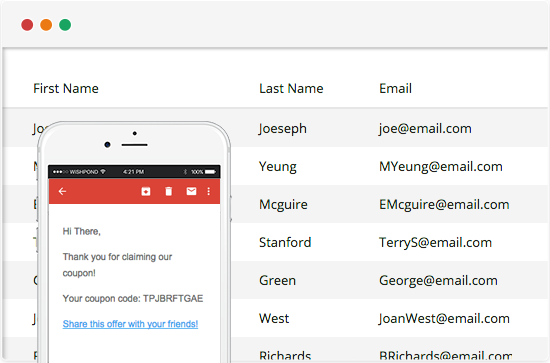The image size is (550, 363).
Task: Click the Wi-Fi signal icon in status bar
Action: pyautogui.click(x=103, y=172)
